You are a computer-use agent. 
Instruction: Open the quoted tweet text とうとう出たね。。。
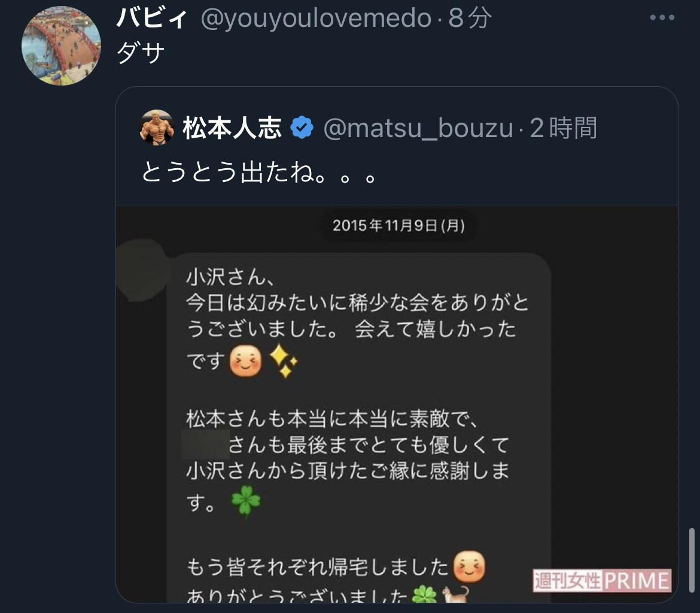260,172
